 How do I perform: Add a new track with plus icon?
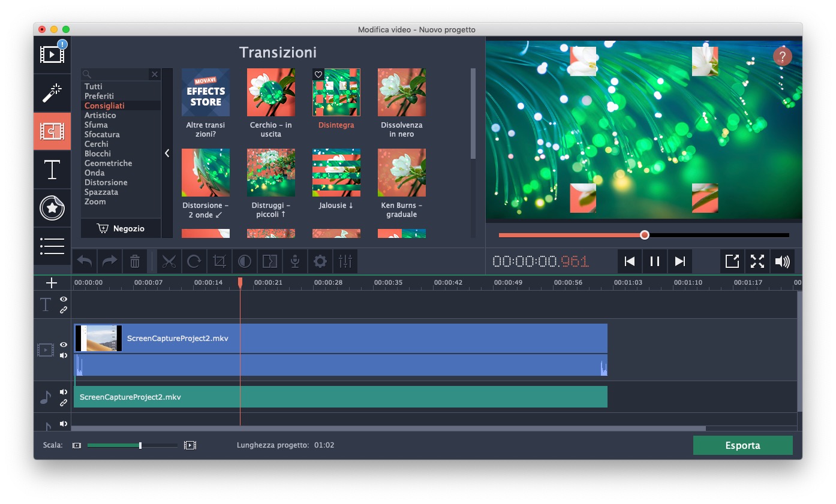click(52, 283)
